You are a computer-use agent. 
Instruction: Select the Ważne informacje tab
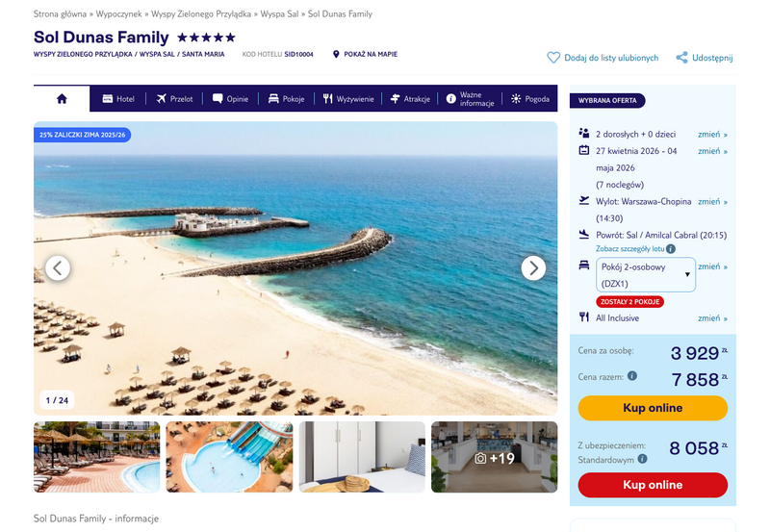pyautogui.click(x=471, y=99)
